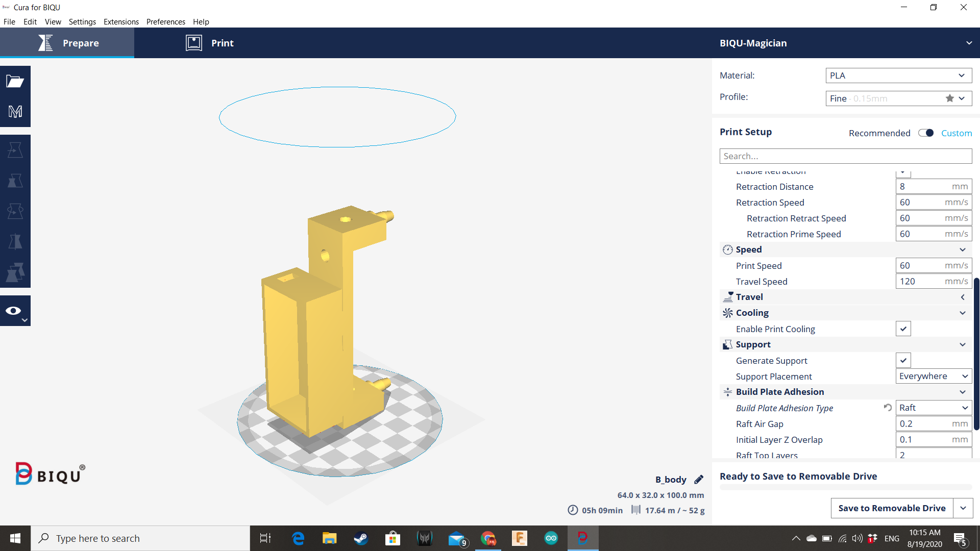Uncheck Enable Print Cooling checkbox

[903, 329]
